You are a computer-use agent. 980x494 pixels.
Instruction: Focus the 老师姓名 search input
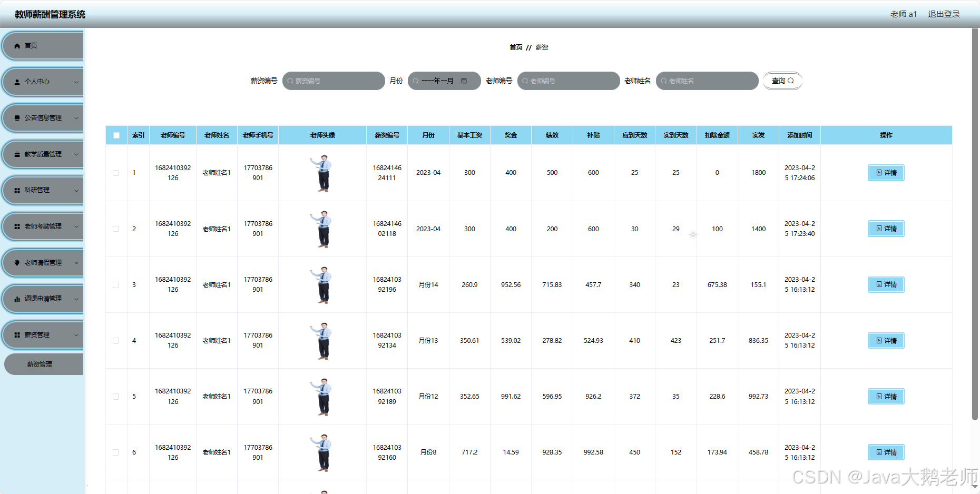(707, 81)
